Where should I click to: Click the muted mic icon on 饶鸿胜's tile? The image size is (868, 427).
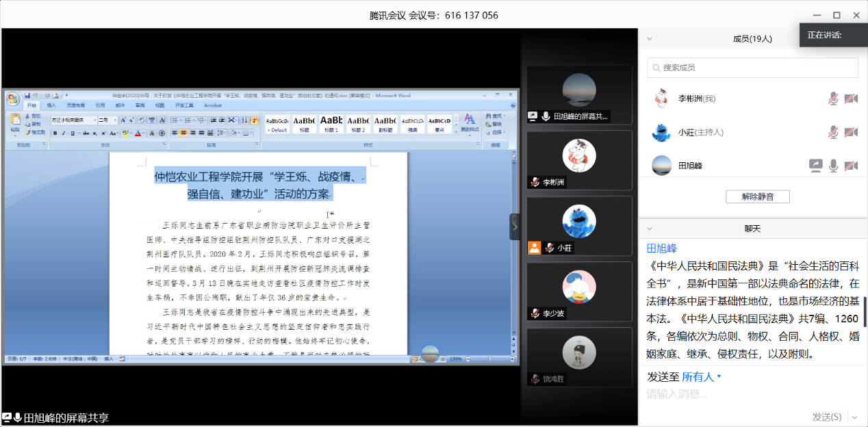point(535,378)
